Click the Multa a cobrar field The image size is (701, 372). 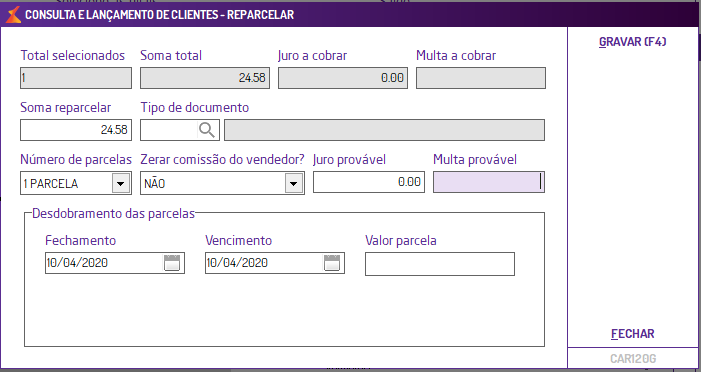click(481, 78)
